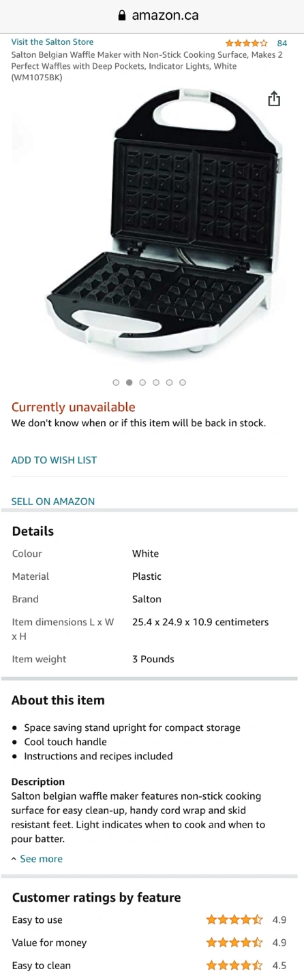The width and height of the screenshot is (304, 980).
Task: Click ADD TO WISH LIST
Action: (x=54, y=460)
